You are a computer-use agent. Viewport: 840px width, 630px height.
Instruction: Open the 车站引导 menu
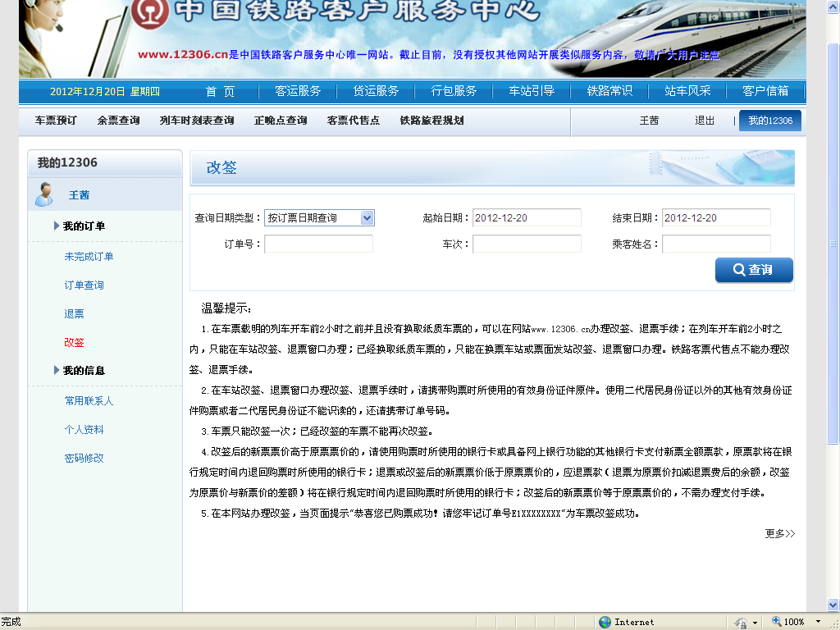pyautogui.click(x=532, y=91)
